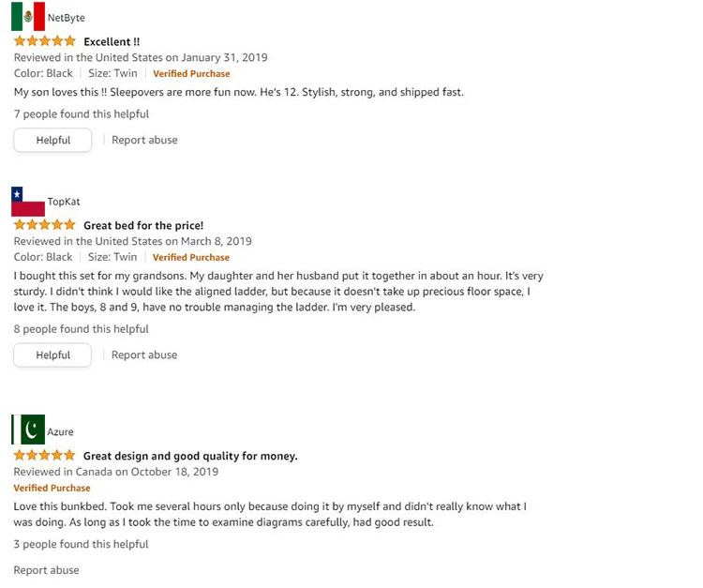Image resolution: width=703 pixels, height=588 pixels.
Task: Click TopKat's Chilean flag avatar
Action: [28, 202]
